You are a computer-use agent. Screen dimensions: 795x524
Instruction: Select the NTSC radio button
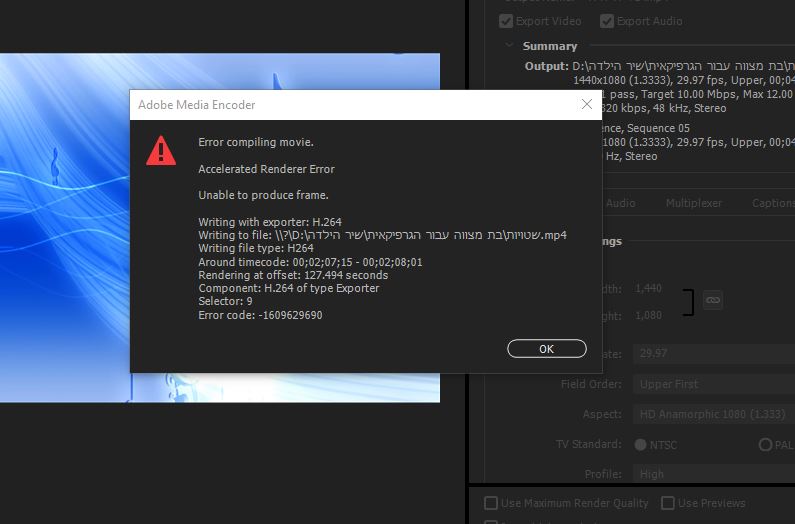click(x=640, y=445)
